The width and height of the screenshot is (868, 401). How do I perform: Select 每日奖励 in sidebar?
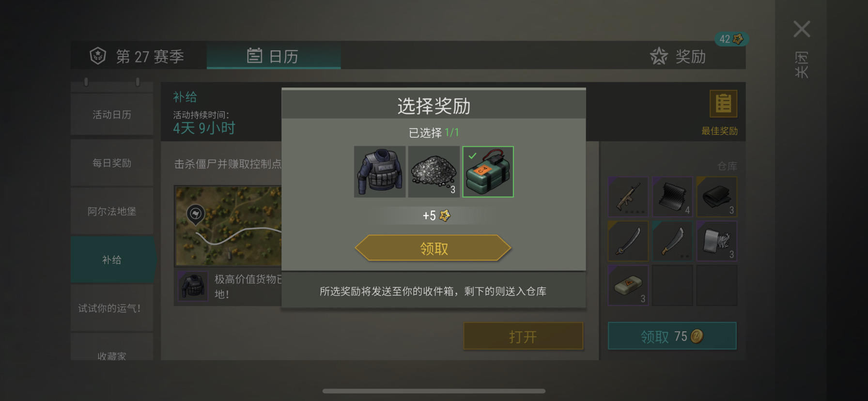(112, 163)
